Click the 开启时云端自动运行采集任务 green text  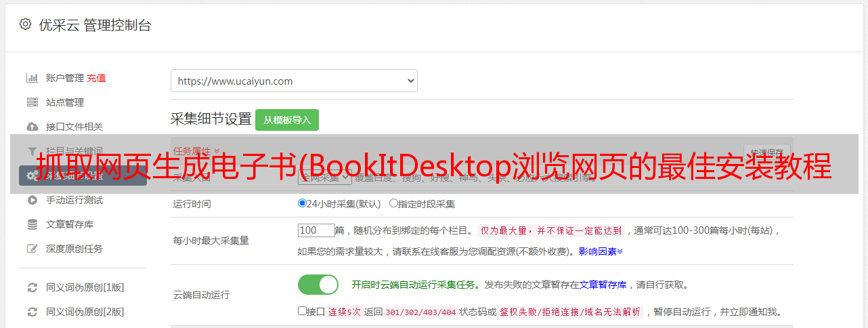pyautogui.click(x=413, y=285)
